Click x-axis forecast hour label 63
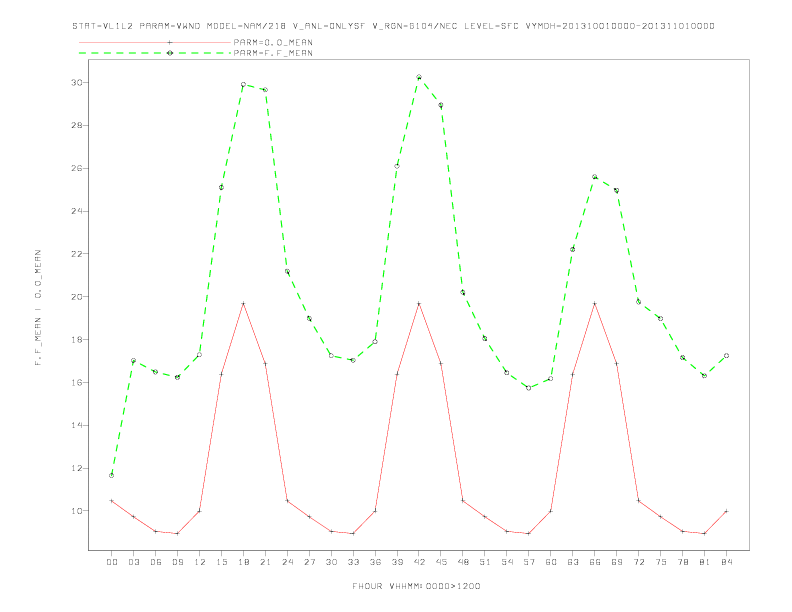 click(573, 562)
